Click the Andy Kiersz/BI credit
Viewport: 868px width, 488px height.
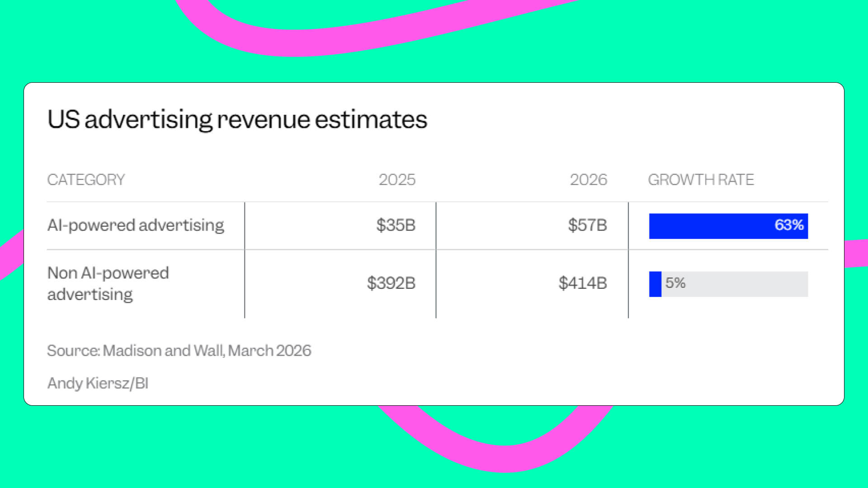pyautogui.click(x=98, y=383)
